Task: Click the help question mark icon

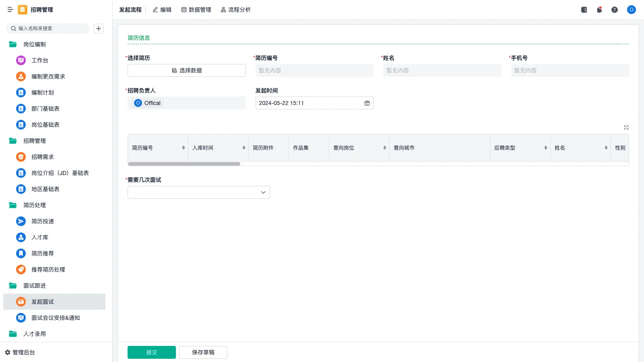Action: 615,10
